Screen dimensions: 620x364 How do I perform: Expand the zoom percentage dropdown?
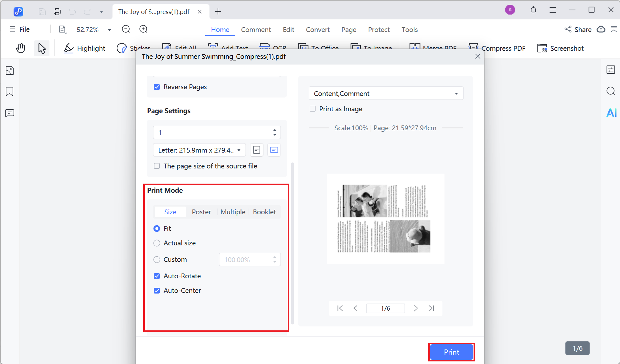(109, 29)
